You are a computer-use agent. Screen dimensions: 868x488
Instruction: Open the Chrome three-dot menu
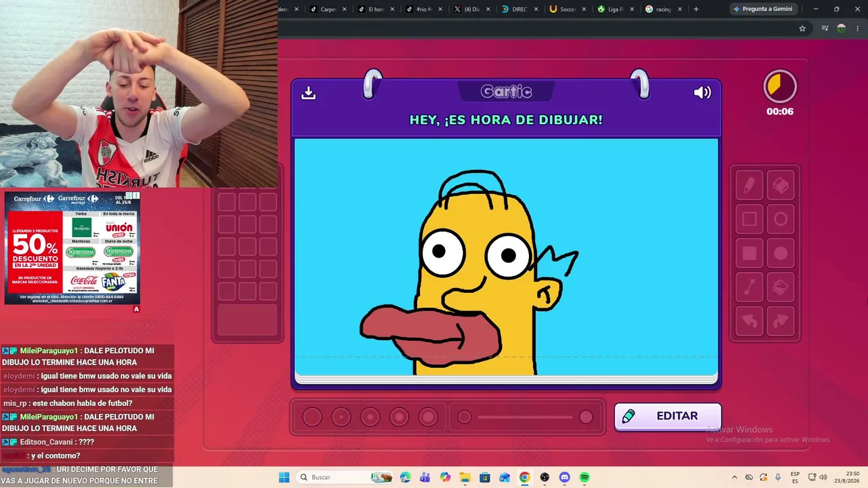tap(859, 28)
